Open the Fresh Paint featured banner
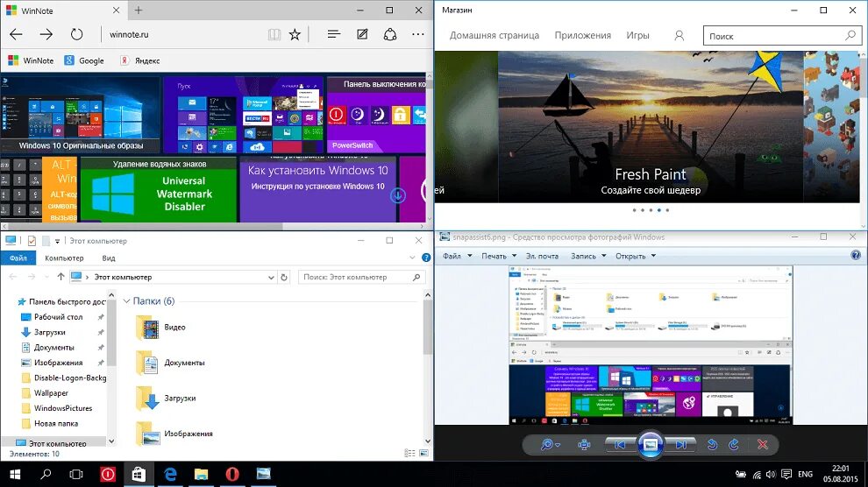 651,127
